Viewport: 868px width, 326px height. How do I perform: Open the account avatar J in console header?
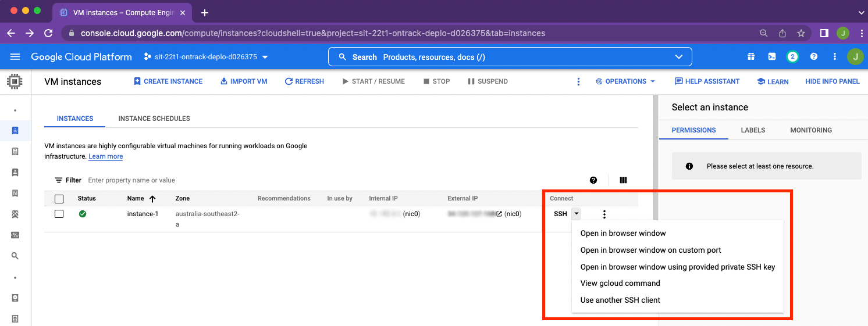click(855, 57)
